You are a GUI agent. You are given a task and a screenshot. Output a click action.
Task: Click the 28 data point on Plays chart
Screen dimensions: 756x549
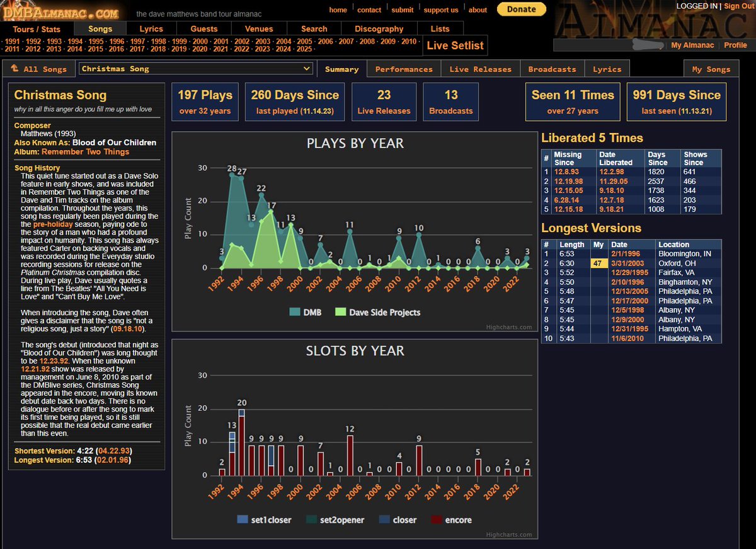pyautogui.click(x=232, y=175)
